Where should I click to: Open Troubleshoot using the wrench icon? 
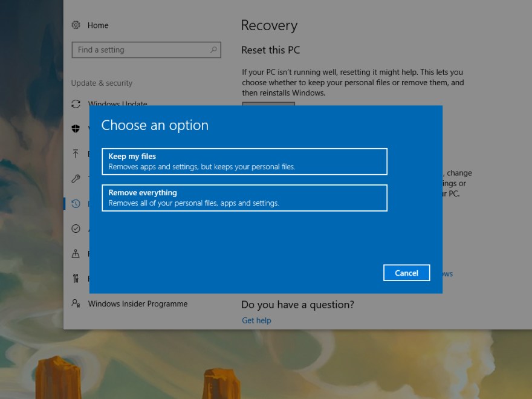coord(76,179)
